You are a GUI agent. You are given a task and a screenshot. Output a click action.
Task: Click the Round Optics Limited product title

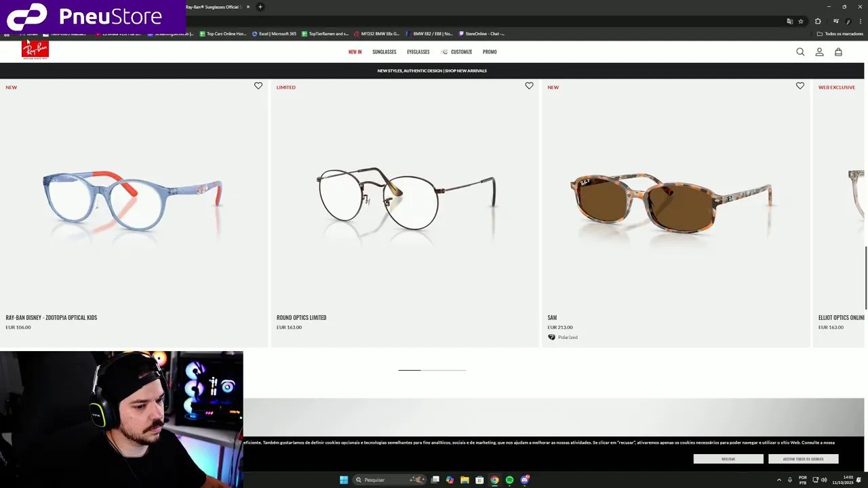click(x=301, y=317)
